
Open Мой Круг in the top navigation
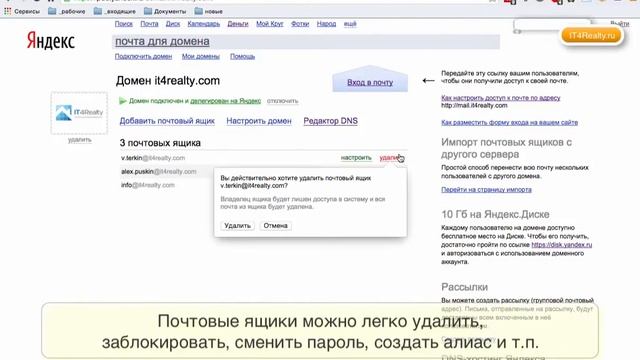pos(270,24)
